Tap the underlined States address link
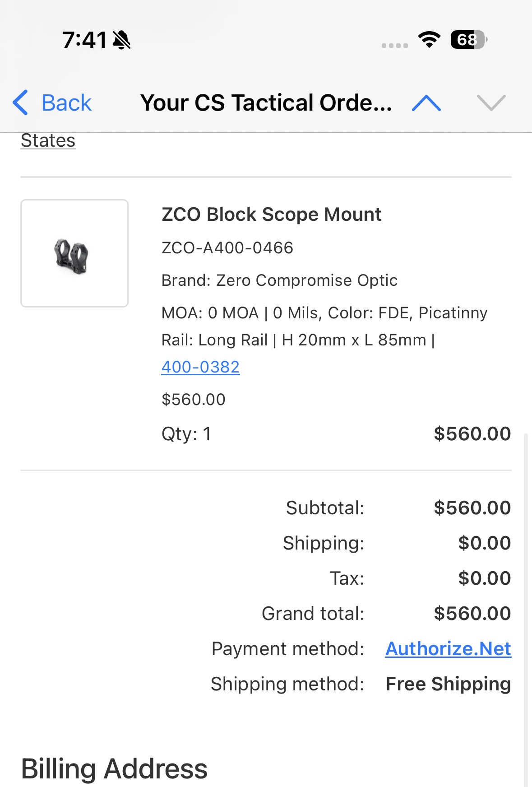This screenshot has width=532, height=787. click(48, 140)
